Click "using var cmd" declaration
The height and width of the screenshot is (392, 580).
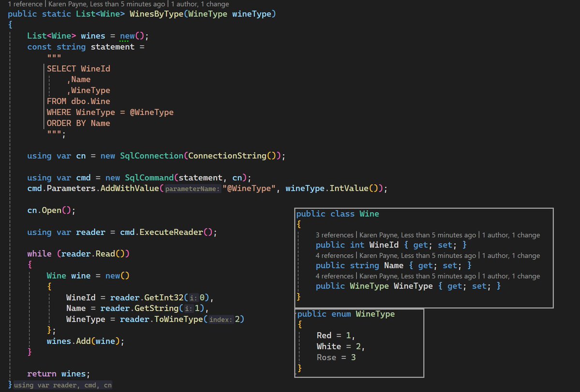tap(59, 177)
